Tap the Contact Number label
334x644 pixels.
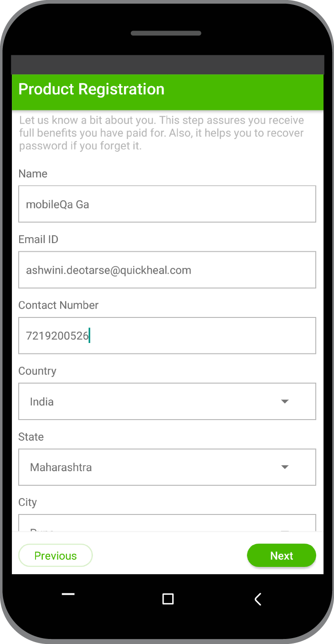[x=58, y=305]
